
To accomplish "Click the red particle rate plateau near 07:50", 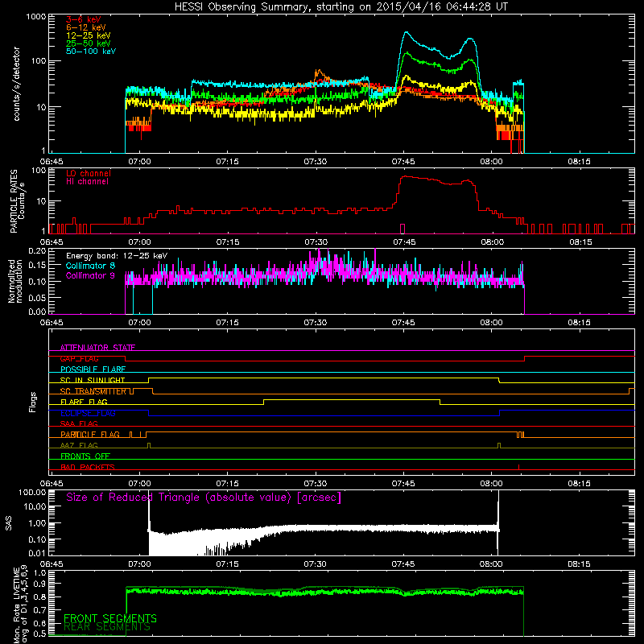I will [x=431, y=180].
